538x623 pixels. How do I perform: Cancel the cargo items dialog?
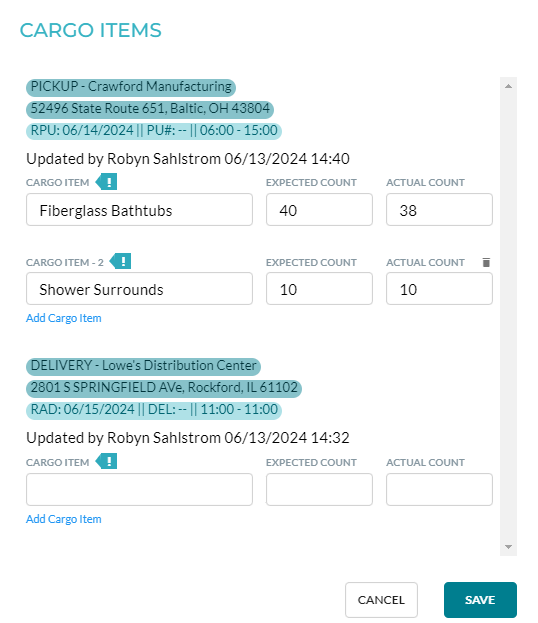click(381, 600)
